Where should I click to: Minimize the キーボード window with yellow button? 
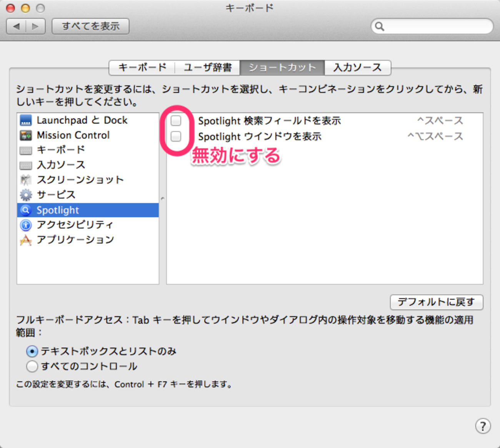click(x=25, y=8)
